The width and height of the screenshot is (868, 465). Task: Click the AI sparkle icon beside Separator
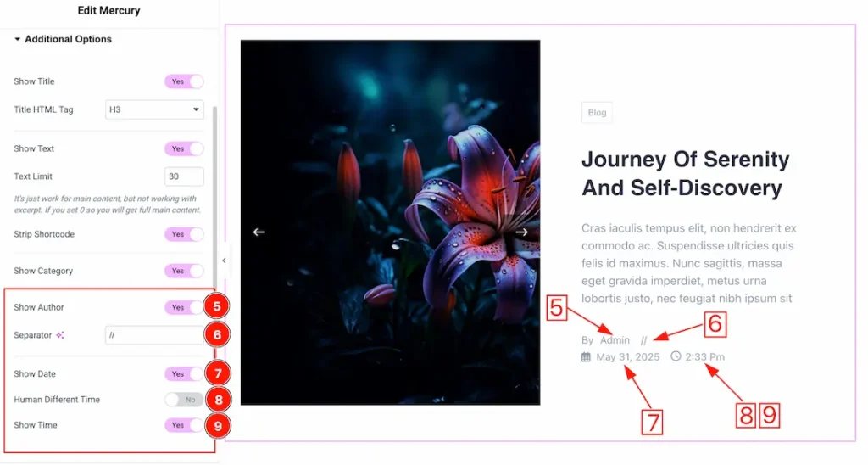point(60,335)
